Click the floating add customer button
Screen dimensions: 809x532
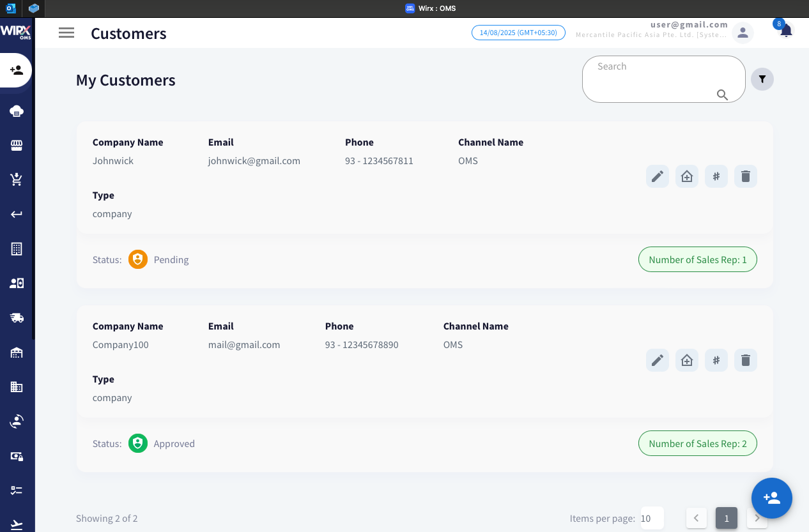[x=771, y=498]
